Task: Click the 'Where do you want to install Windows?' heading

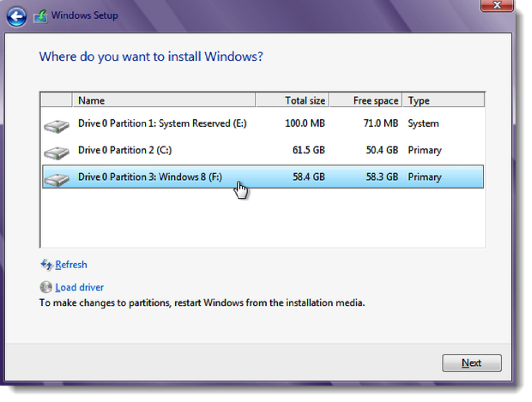Action: tap(151, 56)
